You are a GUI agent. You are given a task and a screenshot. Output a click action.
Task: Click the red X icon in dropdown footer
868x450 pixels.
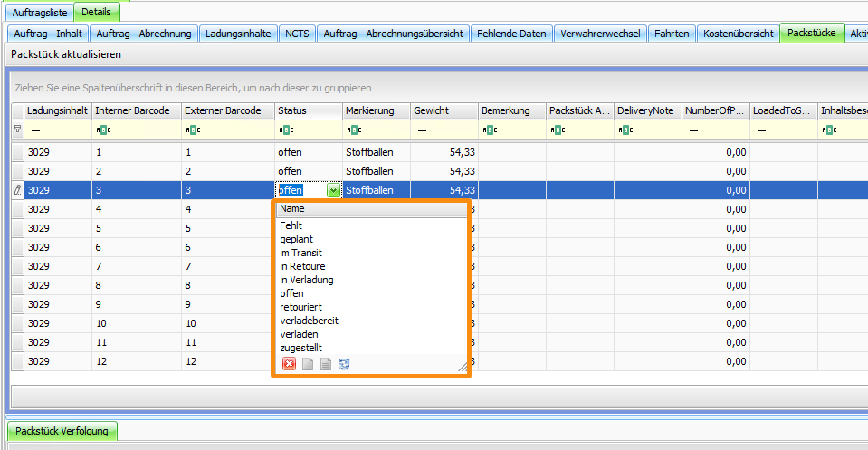(289, 364)
